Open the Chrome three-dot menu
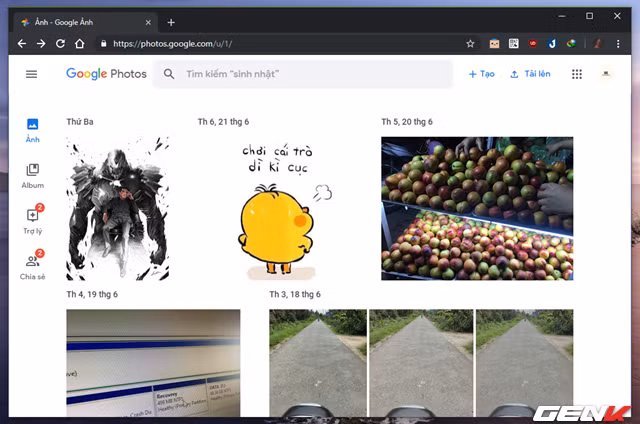 click(x=618, y=44)
